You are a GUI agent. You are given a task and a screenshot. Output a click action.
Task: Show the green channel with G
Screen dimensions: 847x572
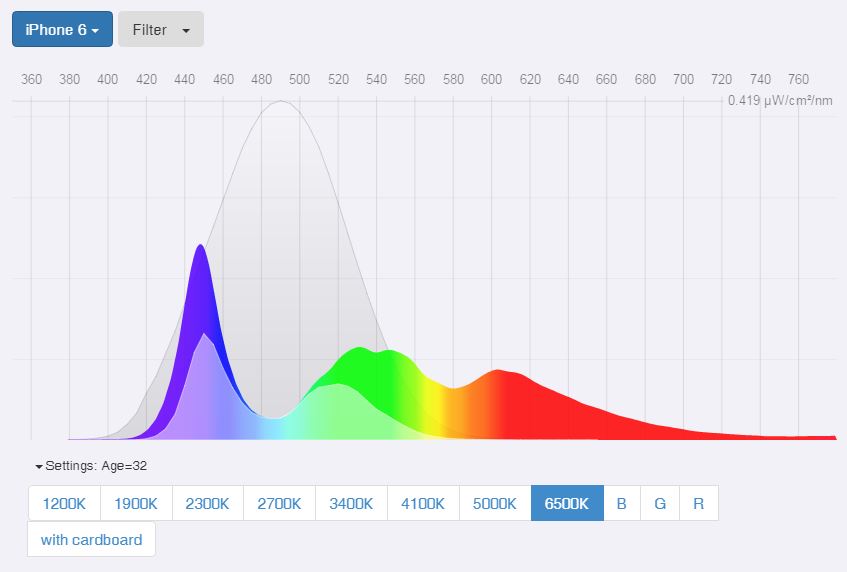click(x=660, y=504)
